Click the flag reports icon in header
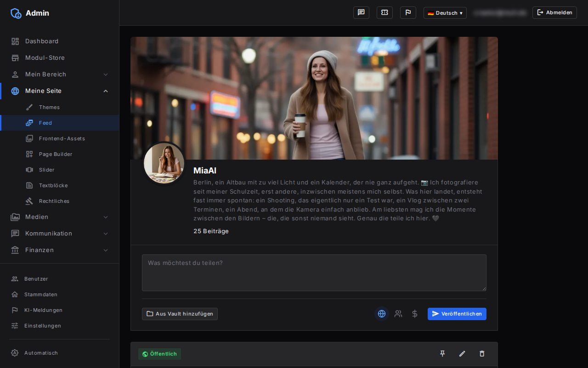This screenshot has width=588, height=368. [x=408, y=12]
